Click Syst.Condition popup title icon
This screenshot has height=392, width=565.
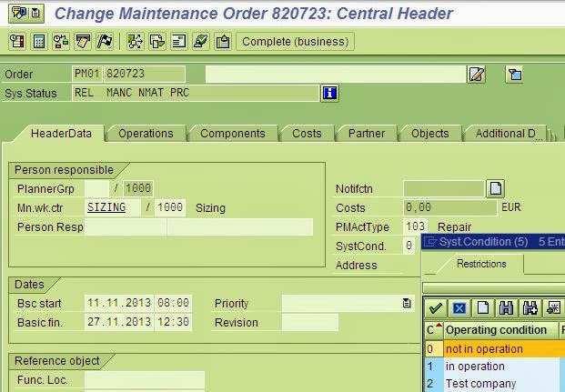click(430, 241)
